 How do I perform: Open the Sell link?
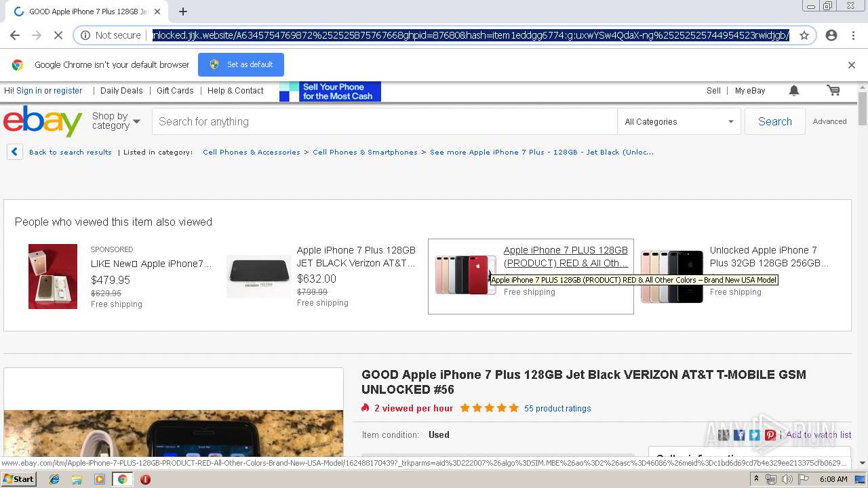(x=713, y=91)
